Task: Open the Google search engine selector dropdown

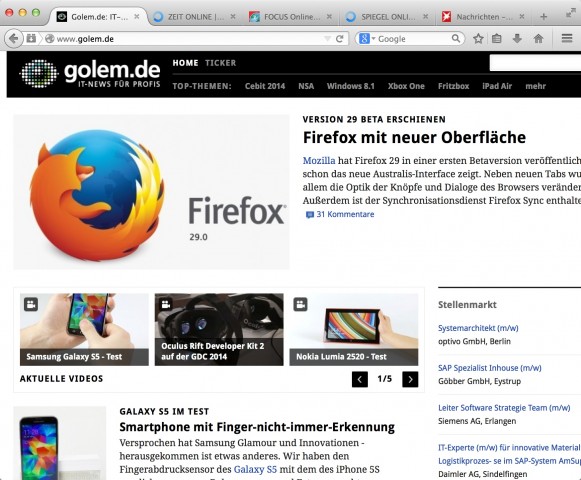Action: click(x=366, y=39)
